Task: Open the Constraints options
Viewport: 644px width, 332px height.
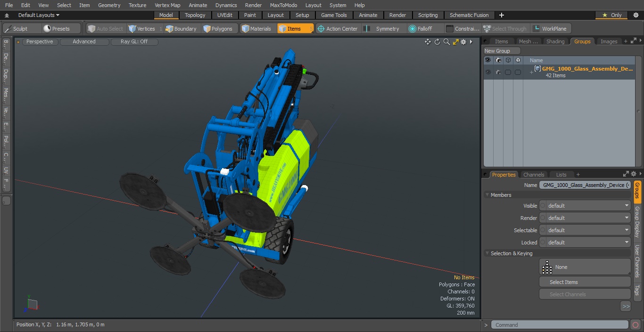Action: click(463, 29)
